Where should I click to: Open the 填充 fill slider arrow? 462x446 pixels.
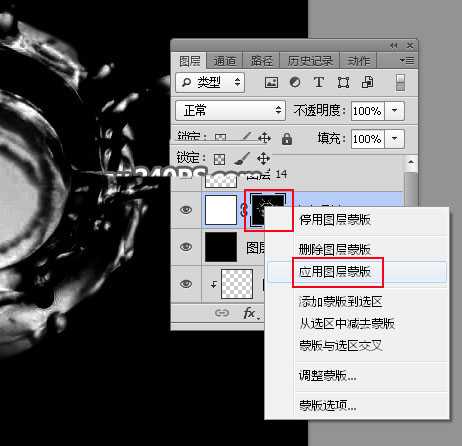pos(395,139)
